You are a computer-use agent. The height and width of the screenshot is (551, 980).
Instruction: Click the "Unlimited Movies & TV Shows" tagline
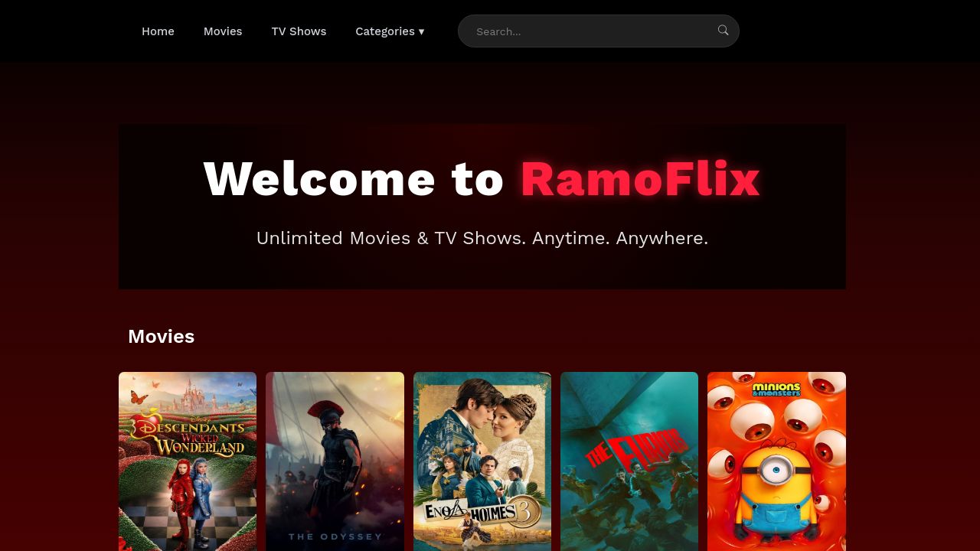(482, 238)
